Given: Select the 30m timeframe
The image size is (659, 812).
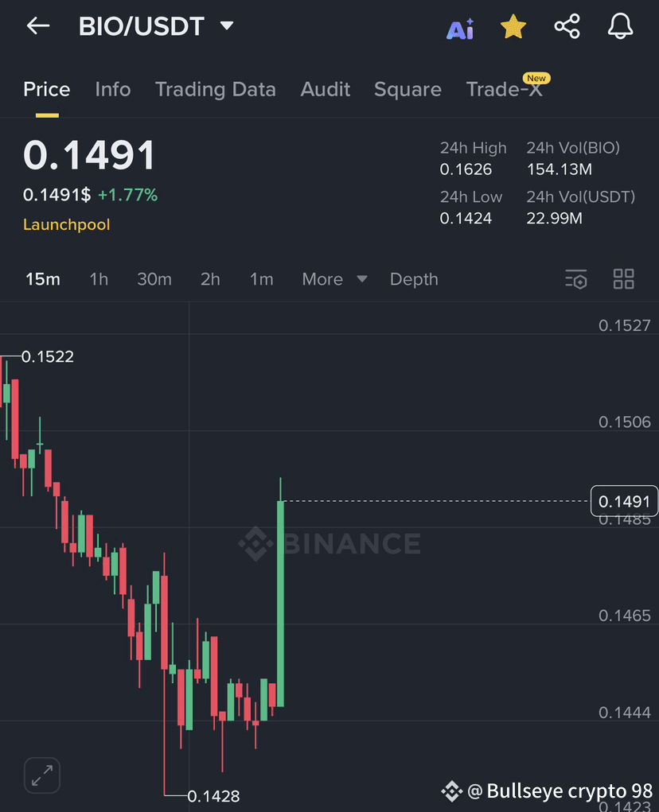Looking at the screenshot, I should tap(154, 279).
